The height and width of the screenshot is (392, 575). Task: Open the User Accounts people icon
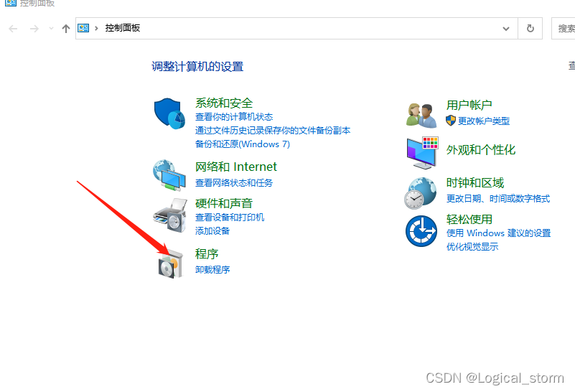[x=421, y=115]
